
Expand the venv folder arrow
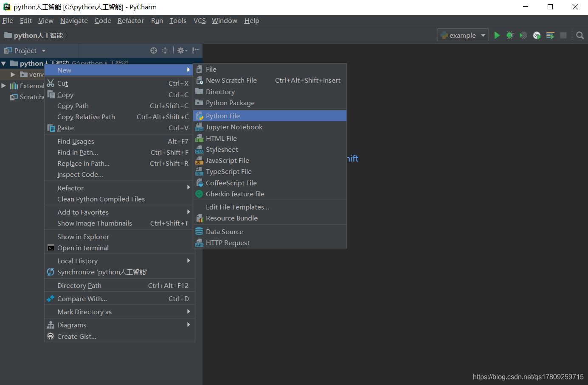click(x=13, y=75)
